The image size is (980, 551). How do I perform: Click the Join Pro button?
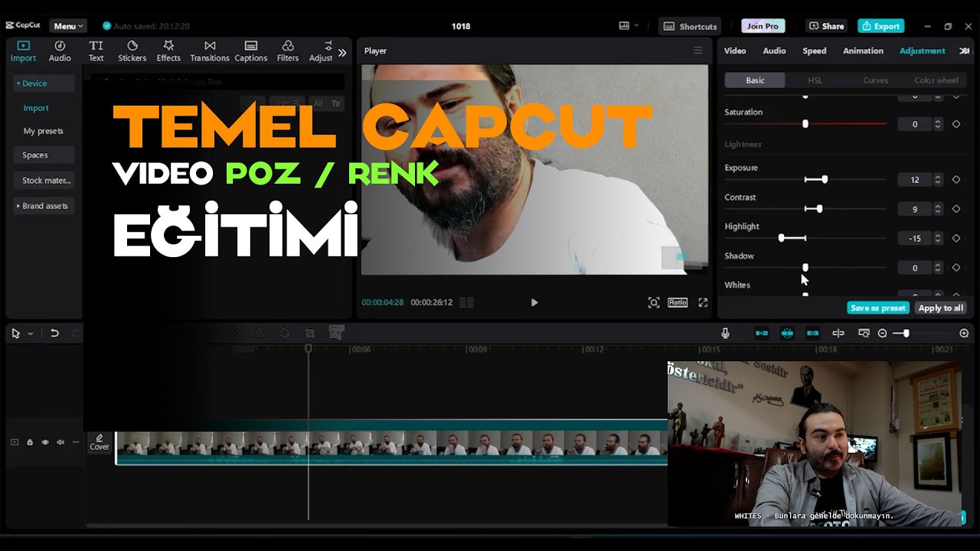click(x=763, y=26)
